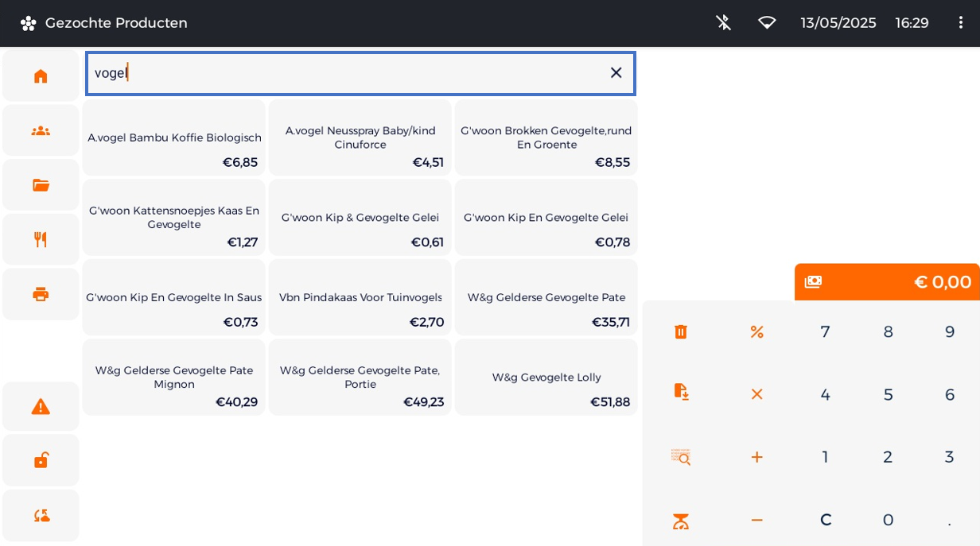980x546 pixels.
Task: Tap keypad digit 3
Action: point(950,457)
